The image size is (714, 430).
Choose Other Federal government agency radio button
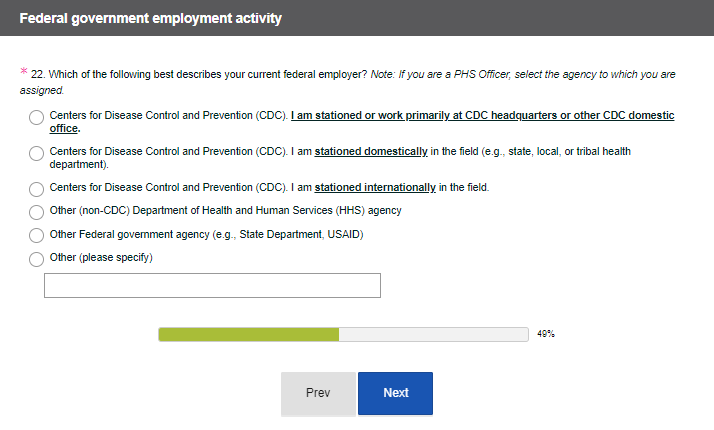click(37, 236)
